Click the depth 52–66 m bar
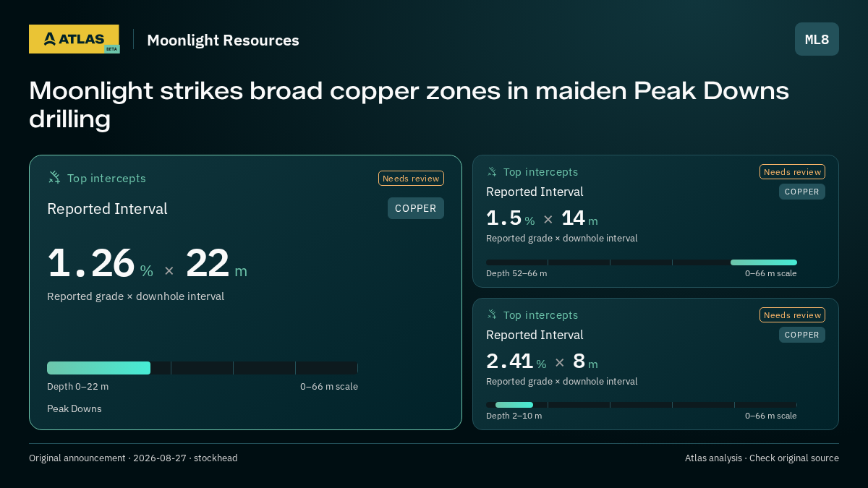Screen dimensions: 868x488 [x=764, y=262]
